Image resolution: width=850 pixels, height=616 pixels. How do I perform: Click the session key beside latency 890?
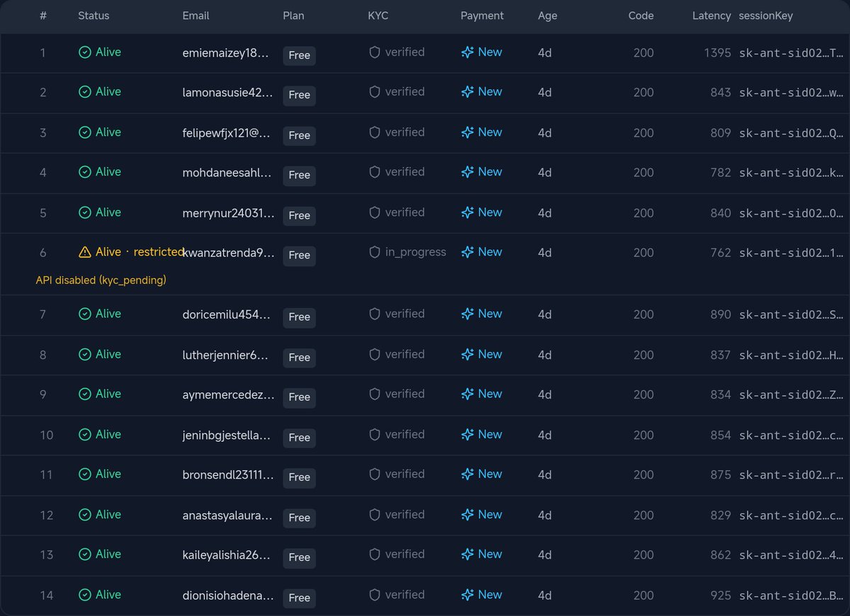(x=791, y=314)
